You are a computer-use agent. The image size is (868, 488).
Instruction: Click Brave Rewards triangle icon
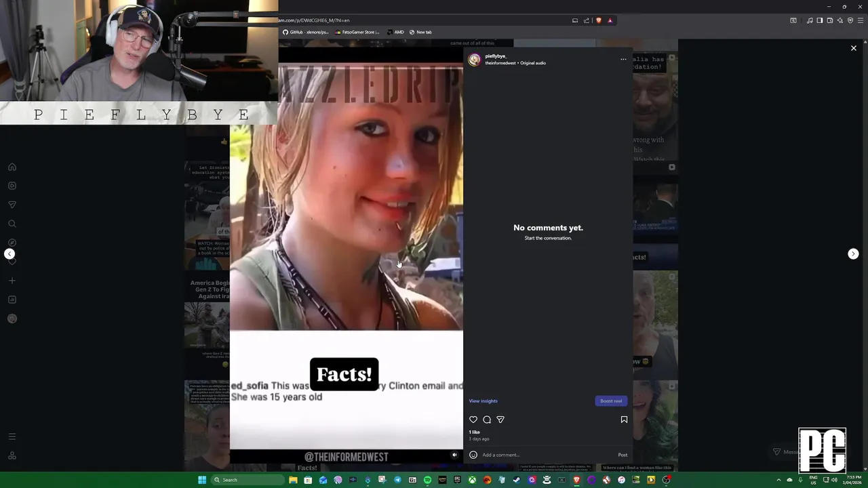610,20
